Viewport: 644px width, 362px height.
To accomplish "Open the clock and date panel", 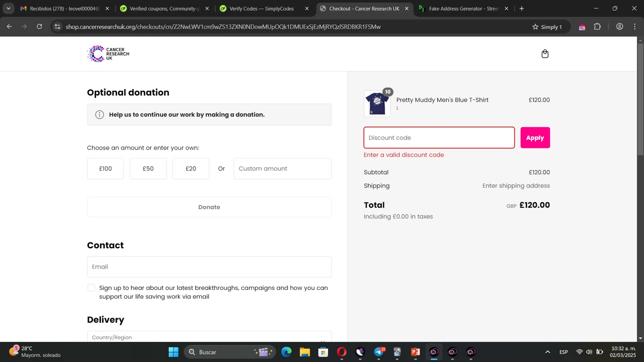I will pyautogui.click(x=623, y=352).
